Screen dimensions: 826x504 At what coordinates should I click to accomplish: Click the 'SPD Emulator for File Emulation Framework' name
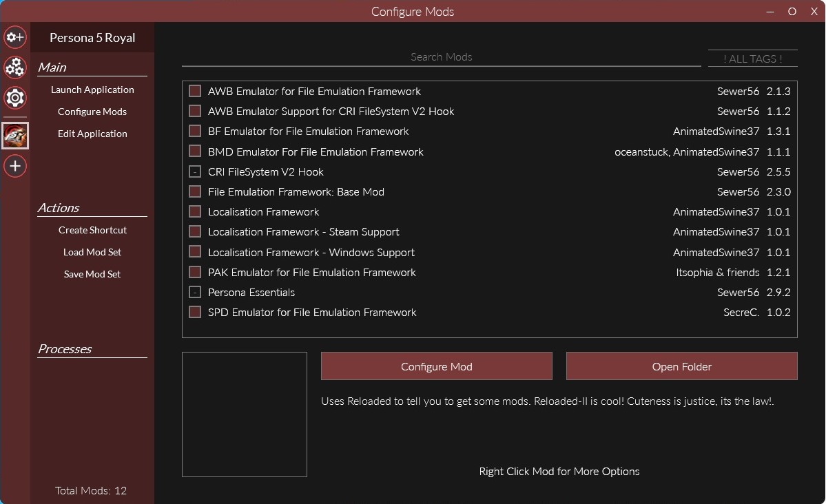(x=312, y=313)
